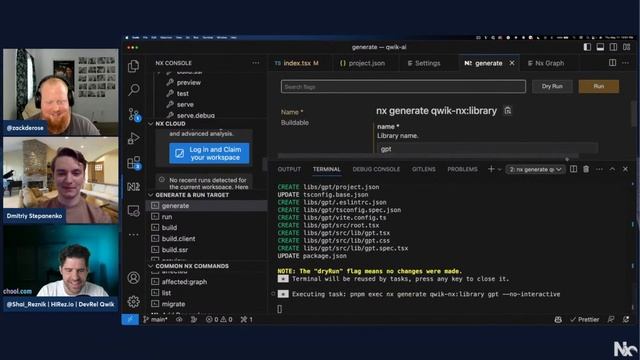Select the build command item
The image size is (640, 360).
click(x=207, y=228)
